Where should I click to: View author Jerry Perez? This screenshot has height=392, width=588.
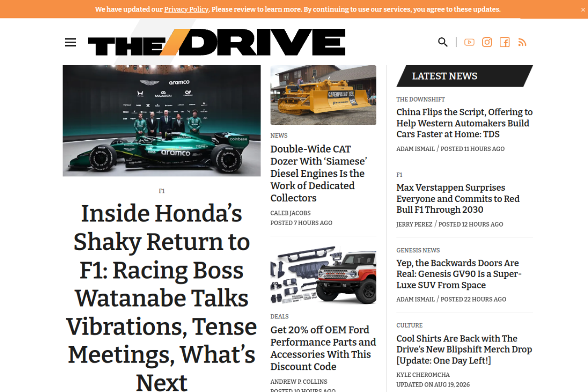[414, 224]
